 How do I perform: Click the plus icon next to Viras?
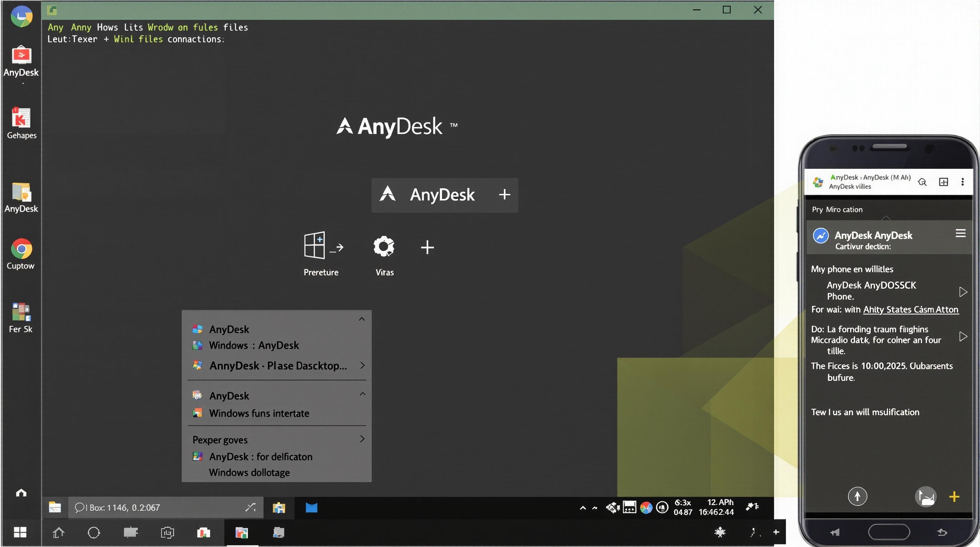coord(427,247)
